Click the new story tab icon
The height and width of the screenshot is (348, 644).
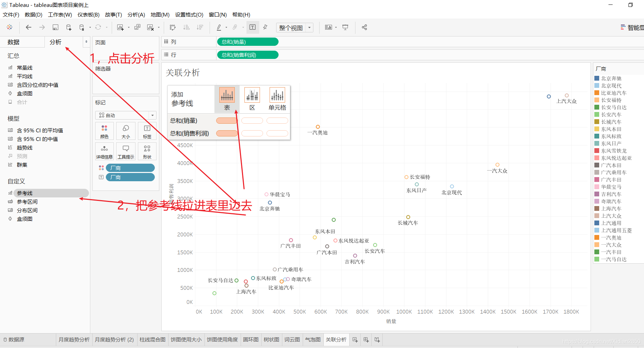point(377,340)
